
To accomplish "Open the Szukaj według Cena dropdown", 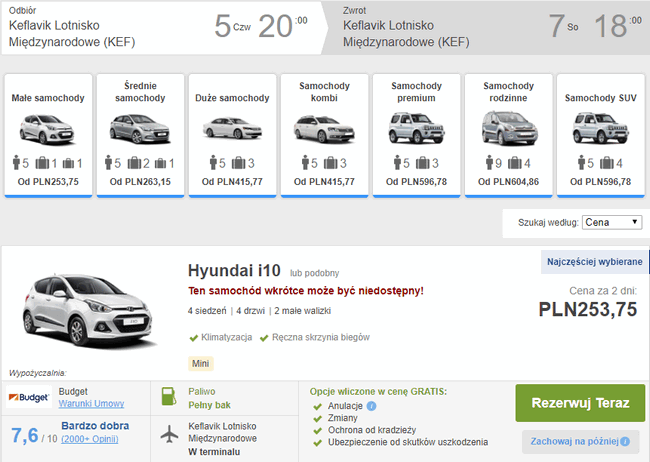I will (x=612, y=222).
